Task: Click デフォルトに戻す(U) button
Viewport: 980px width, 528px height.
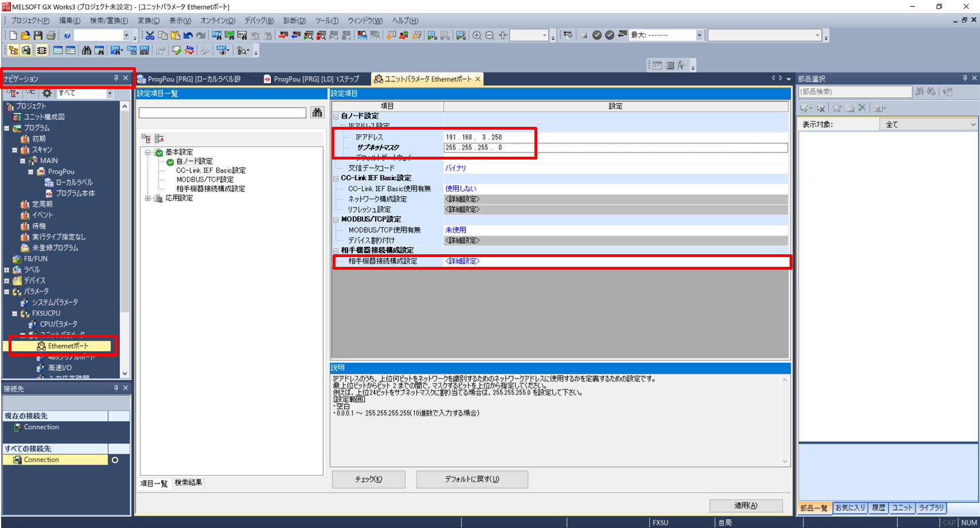Action: [x=472, y=479]
